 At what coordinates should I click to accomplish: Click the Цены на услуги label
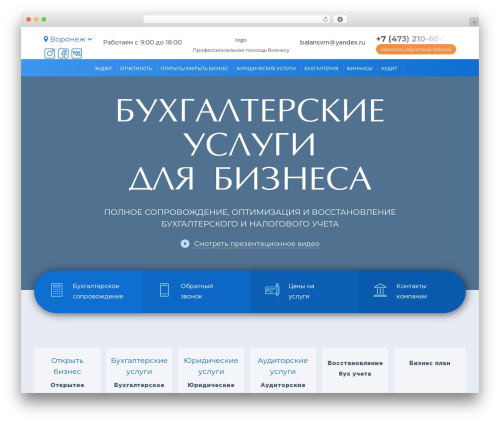[x=301, y=291]
